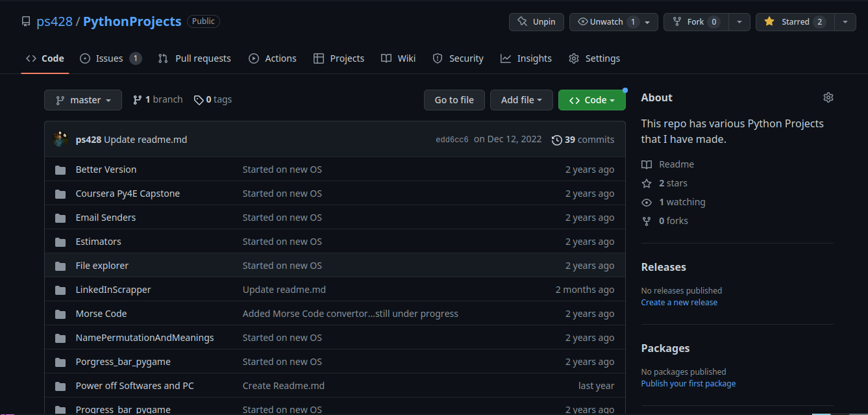
Task: Click the tags label icon
Action: [x=199, y=100]
